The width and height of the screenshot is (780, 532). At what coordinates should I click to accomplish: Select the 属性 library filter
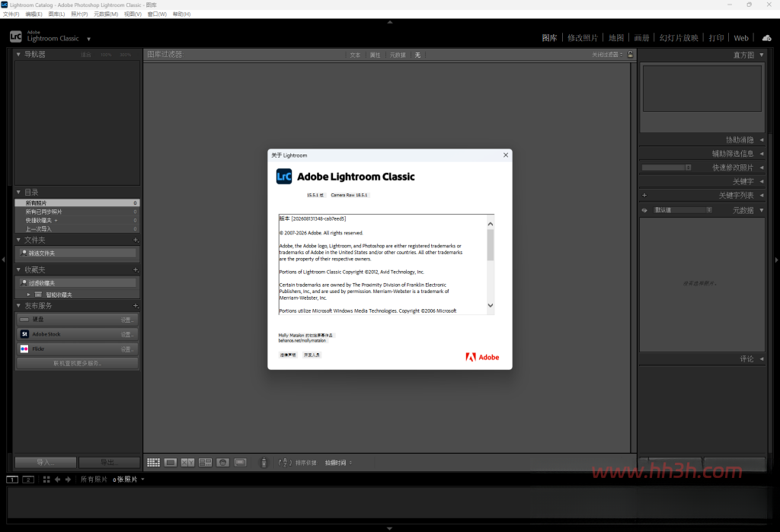375,56
